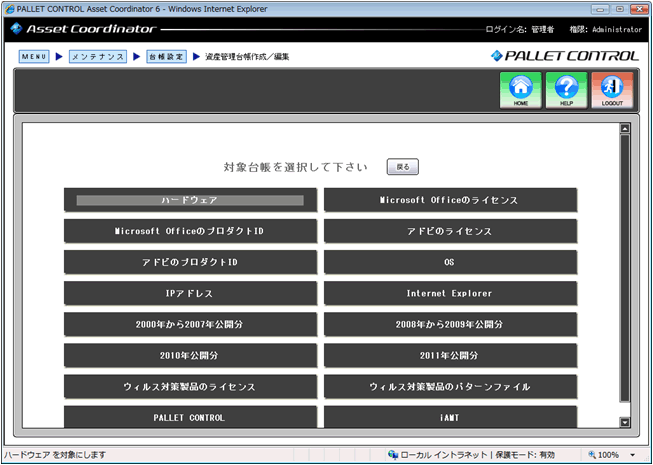Screen dimensions: 653x465
Task: Click the LOGOUT icon button
Action: click(x=612, y=90)
